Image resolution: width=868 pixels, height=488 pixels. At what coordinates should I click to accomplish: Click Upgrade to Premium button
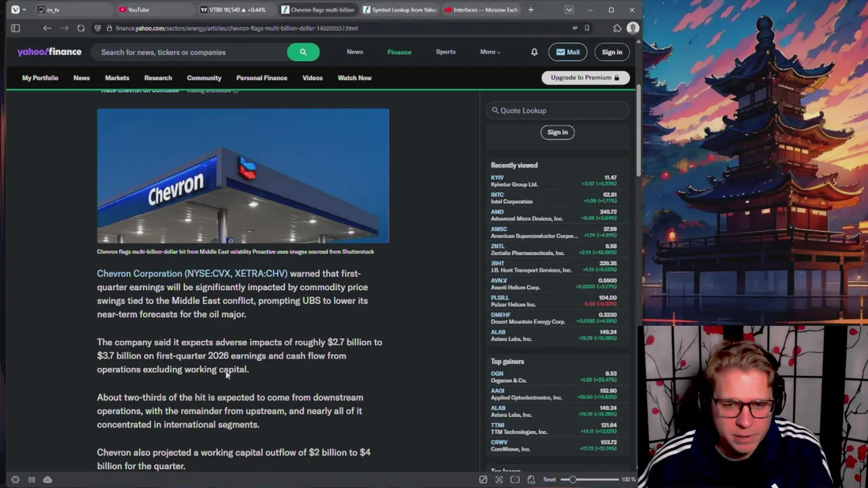[585, 78]
